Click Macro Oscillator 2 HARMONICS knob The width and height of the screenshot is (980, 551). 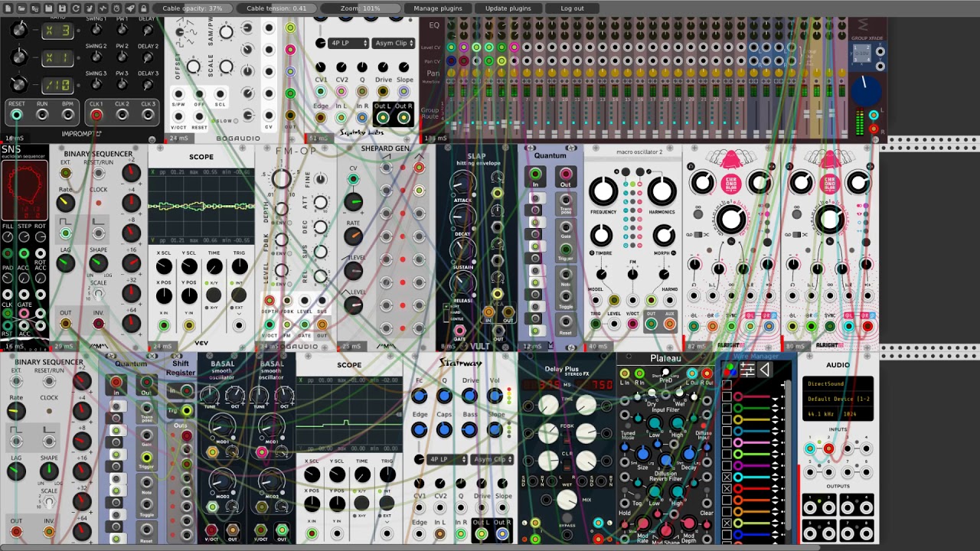(x=663, y=191)
